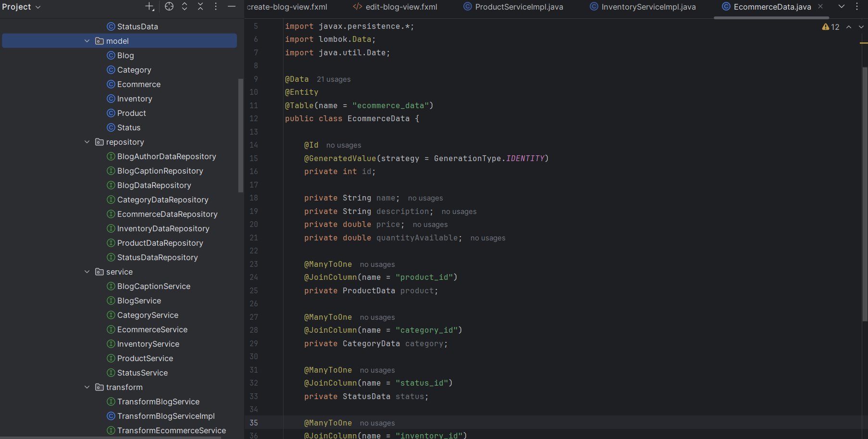Click the 12 warnings indicator
The image size is (868, 439).
(x=831, y=27)
